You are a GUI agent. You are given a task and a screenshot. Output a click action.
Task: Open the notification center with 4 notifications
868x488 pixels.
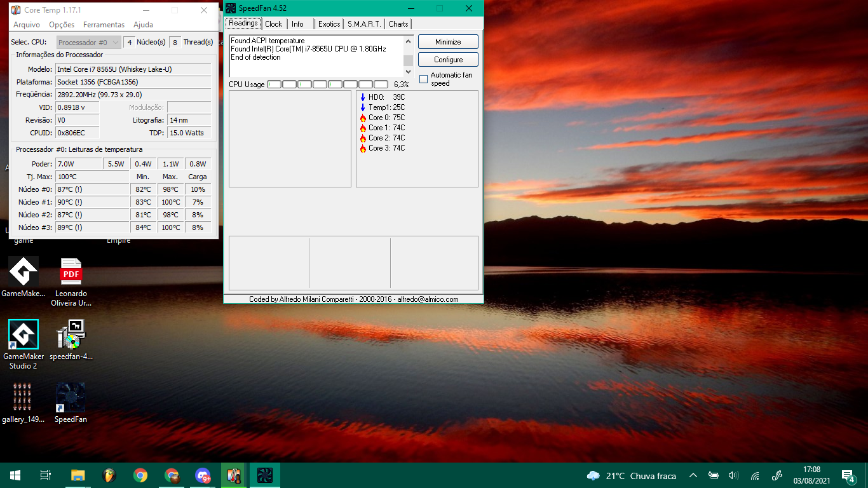[848, 475]
